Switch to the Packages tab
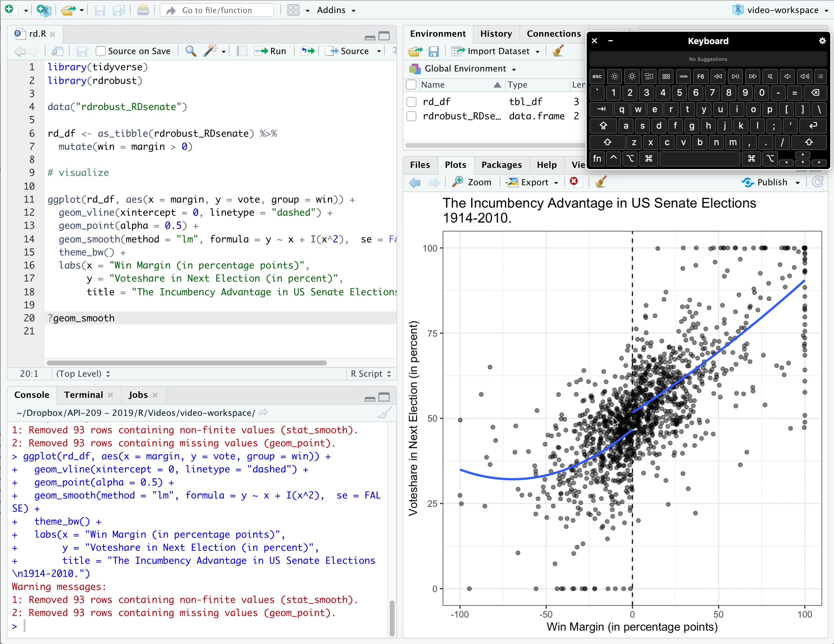 [x=501, y=165]
